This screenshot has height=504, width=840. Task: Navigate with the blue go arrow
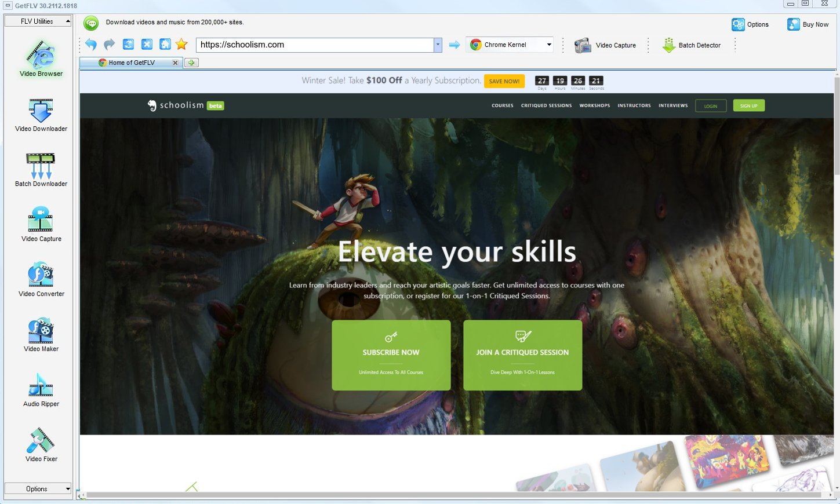click(x=454, y=45)
